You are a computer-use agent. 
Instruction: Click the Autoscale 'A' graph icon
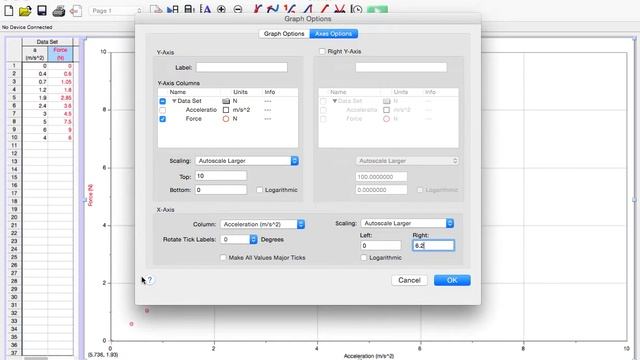pos(205,10)
